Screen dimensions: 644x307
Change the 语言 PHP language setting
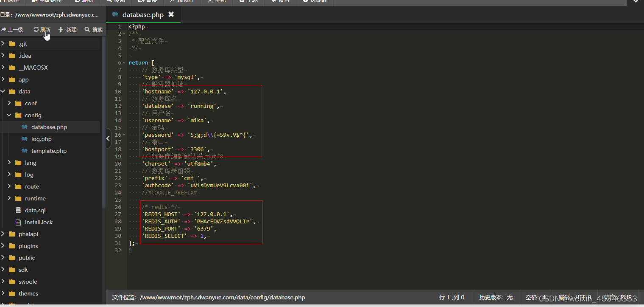coord(618,297)
